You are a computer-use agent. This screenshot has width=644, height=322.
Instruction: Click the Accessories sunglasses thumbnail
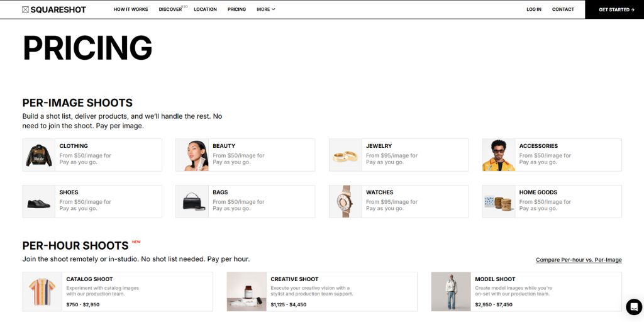(499, 155)
